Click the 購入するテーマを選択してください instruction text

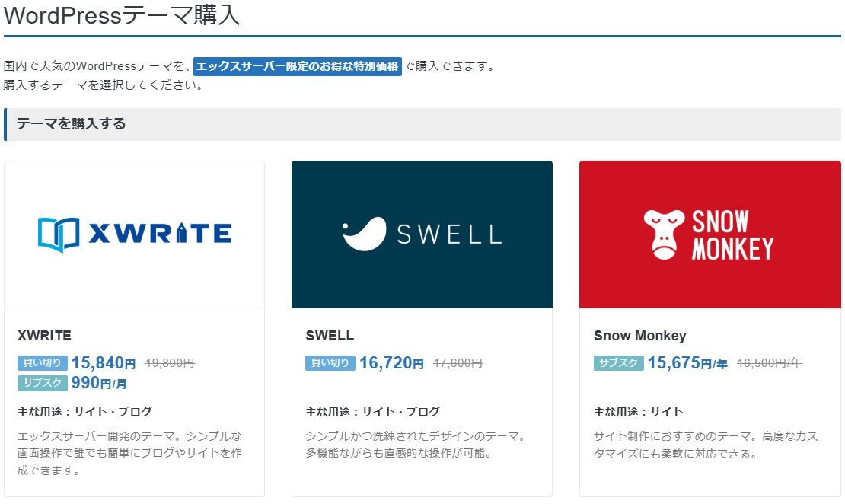point(104,85)
